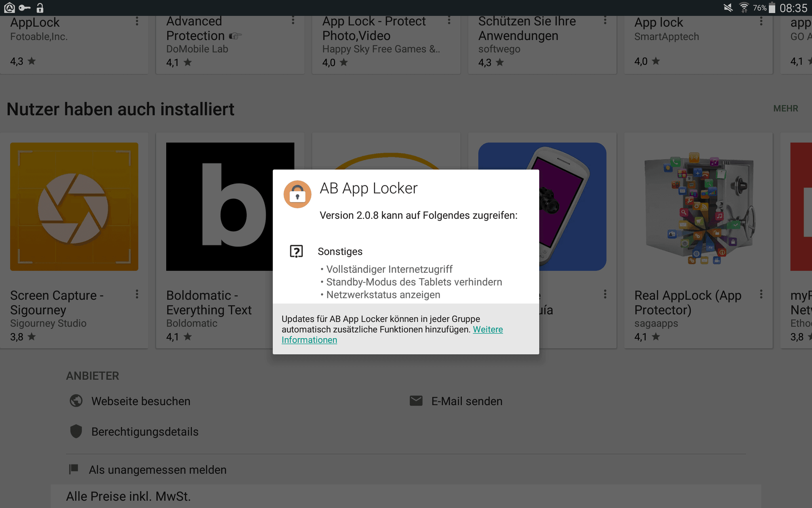Open overflow menu for Advanced Protection card
This screenshot has width=812, height=508.
293,20
